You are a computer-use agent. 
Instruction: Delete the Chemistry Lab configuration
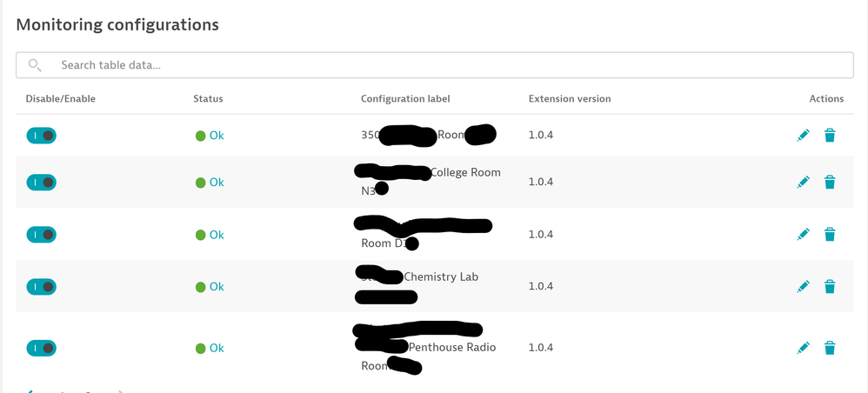[830, 287]
